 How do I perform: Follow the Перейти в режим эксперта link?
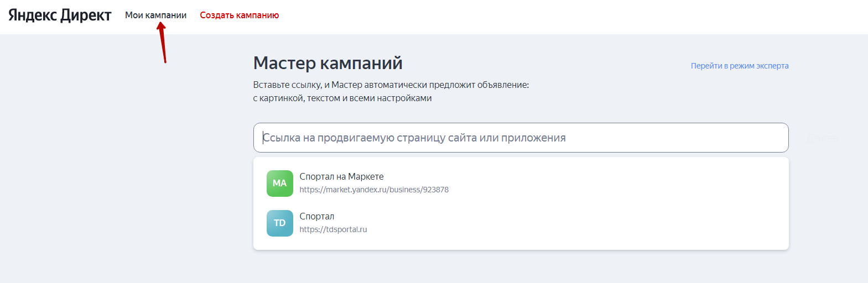(x=739, y=66)
